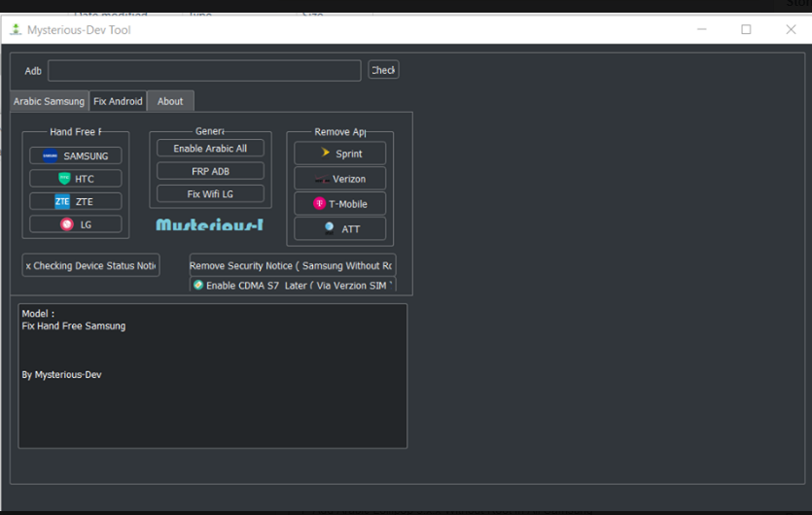Maximize the Mysterious-Dev Tool window

click(x=746, y=29)
